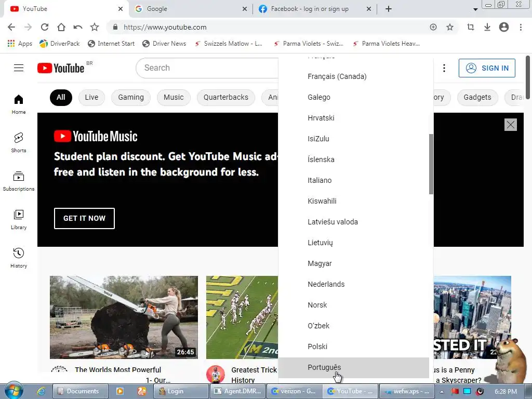This screenshot has width=532, height=399.
Task: Select the Gaming filter chip
Action: pyautogui.click(x=131, y=97)
